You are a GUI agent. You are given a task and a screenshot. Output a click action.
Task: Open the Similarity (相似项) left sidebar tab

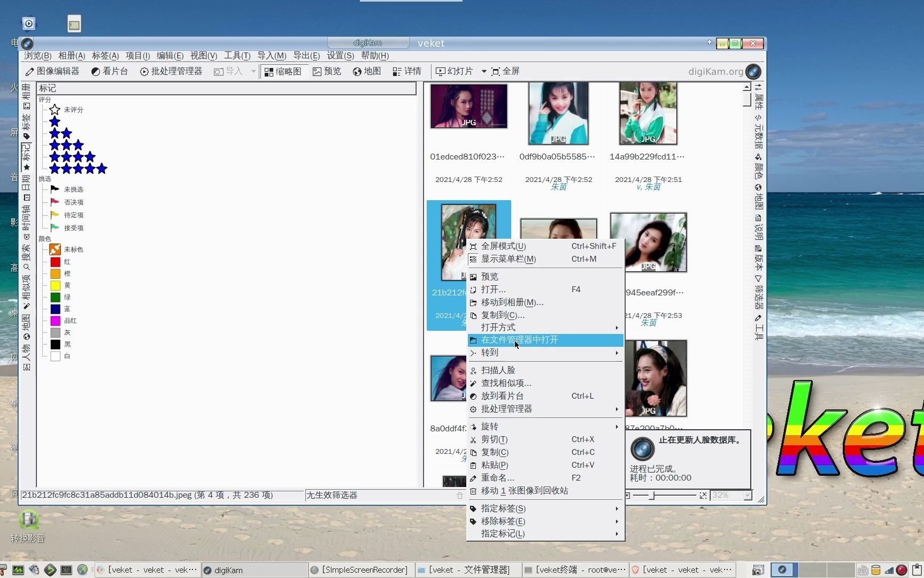(x=26, y=292)
